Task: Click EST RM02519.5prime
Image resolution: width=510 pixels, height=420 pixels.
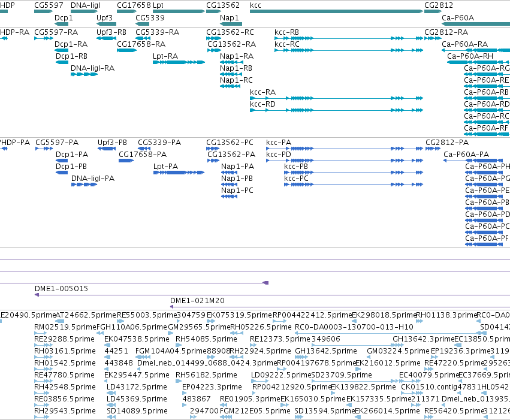Action: click(x=65, y=327)
